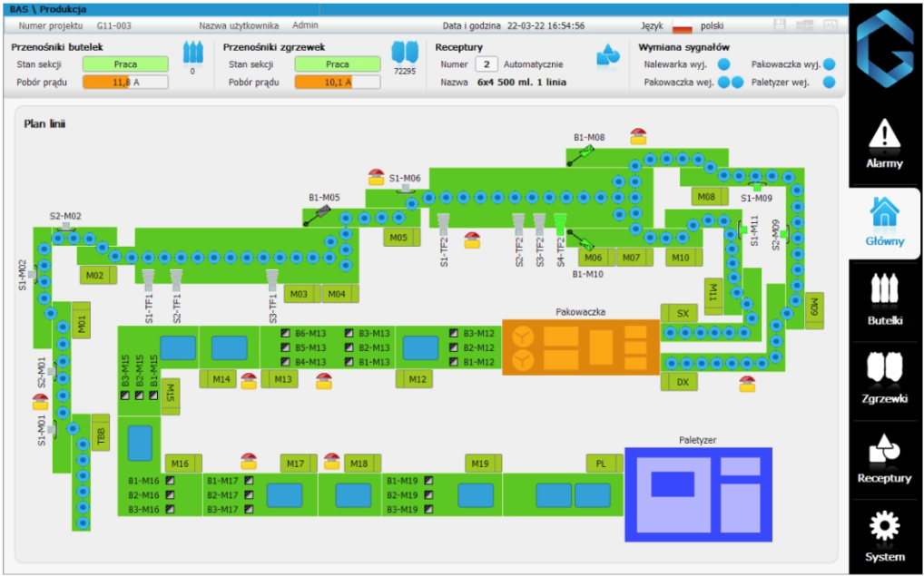The image size is (924, 576).
Task: Click the Polish flag language icon
Action: [x=683, y=26]
